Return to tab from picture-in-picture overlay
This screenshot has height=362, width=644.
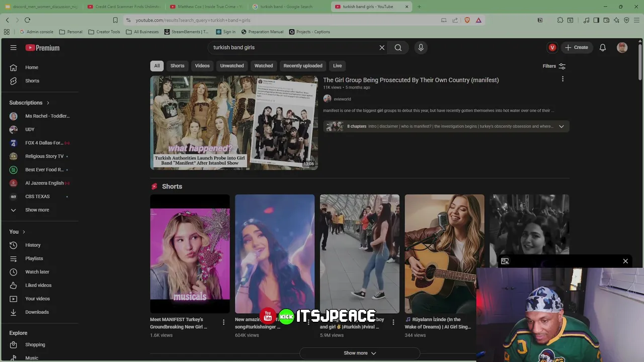click(x=505, y=261)
